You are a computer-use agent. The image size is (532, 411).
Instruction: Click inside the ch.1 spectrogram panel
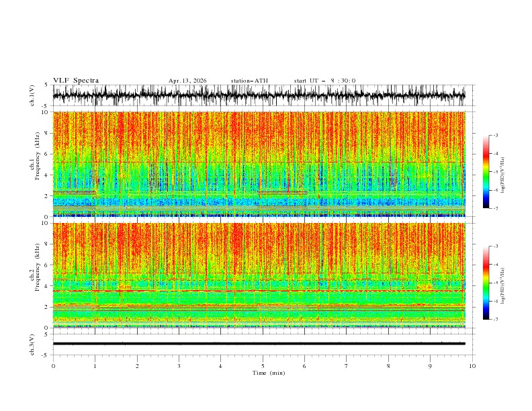click(259, 164)
